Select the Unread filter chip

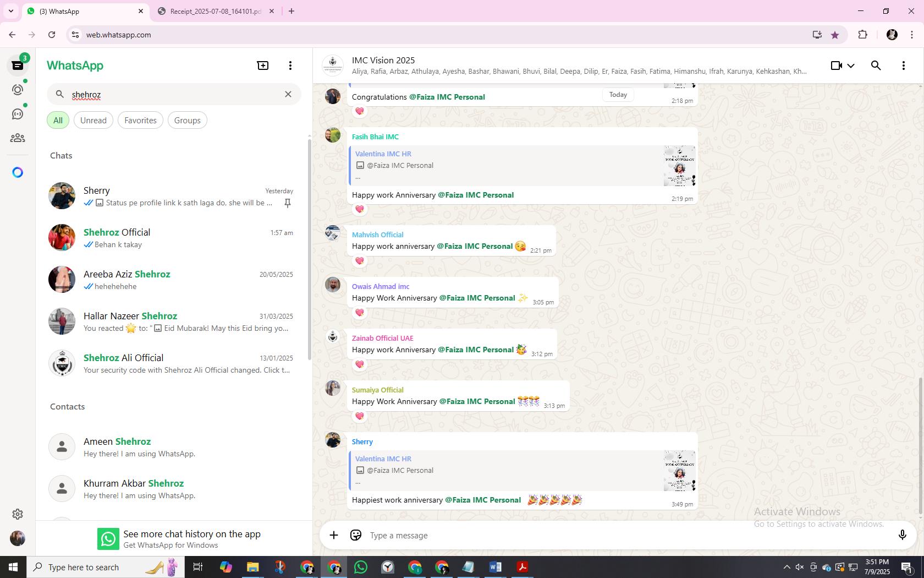94,120
